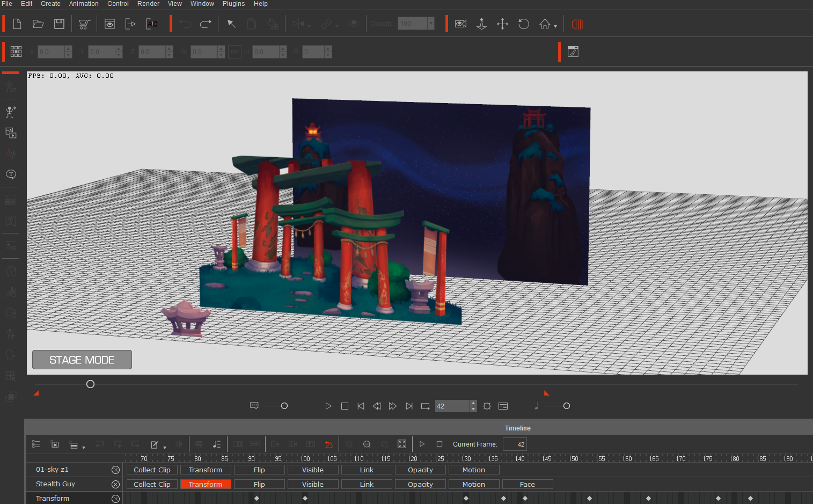
Task: Open the content store cart icon
Action: 84,24
